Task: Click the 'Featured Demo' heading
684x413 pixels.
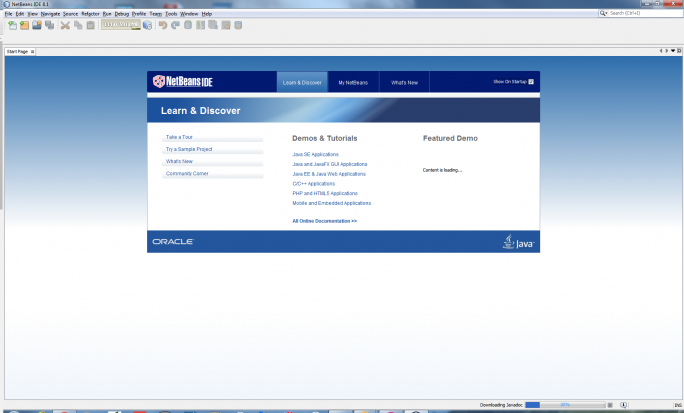Action: [450, 138]
